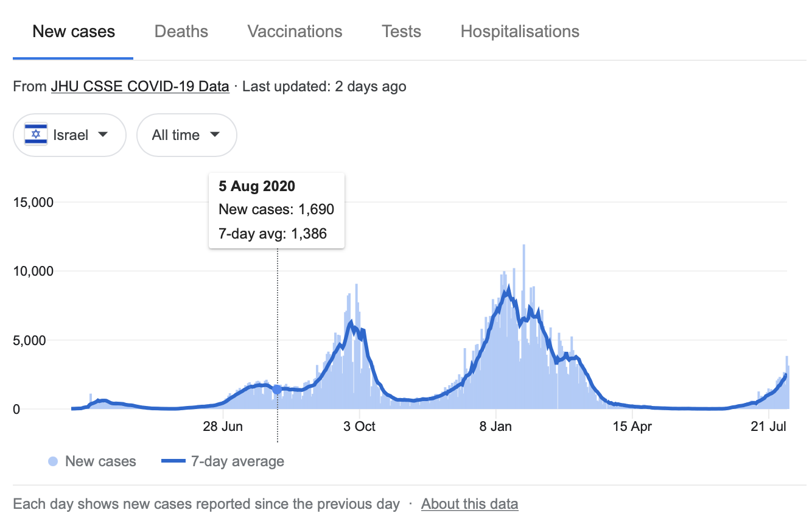Click the Israel flag icon
The width and height of the screenshot is (812, 521).
(36, 135)
